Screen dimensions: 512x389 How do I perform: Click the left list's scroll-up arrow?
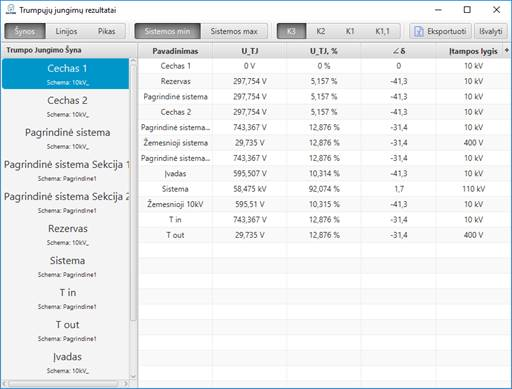133,61
